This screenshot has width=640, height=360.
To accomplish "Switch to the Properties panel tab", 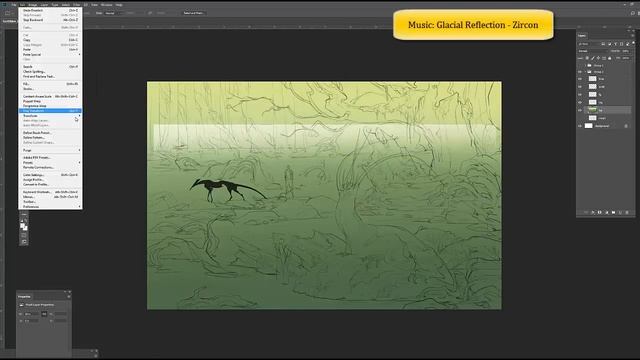I will pyautogui.click(x=24, y=297).
